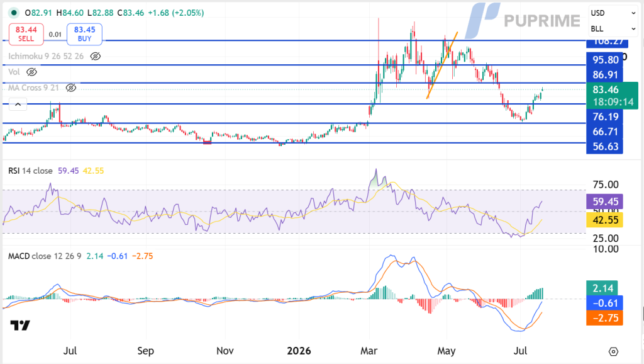Screen dimensions: 644x364
Task: Click the 0.01 spread value
Action: (x=55, y=35)
